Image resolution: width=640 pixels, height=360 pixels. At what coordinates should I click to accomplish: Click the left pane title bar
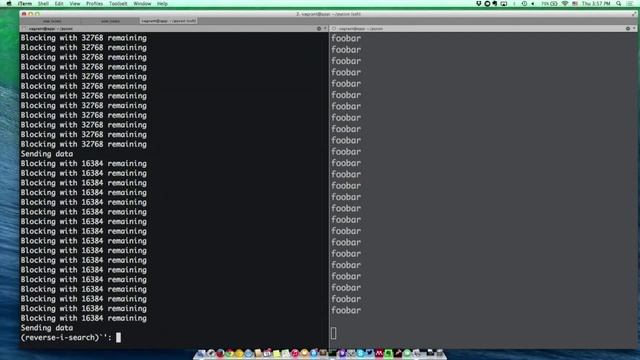(x=174, y=29)
